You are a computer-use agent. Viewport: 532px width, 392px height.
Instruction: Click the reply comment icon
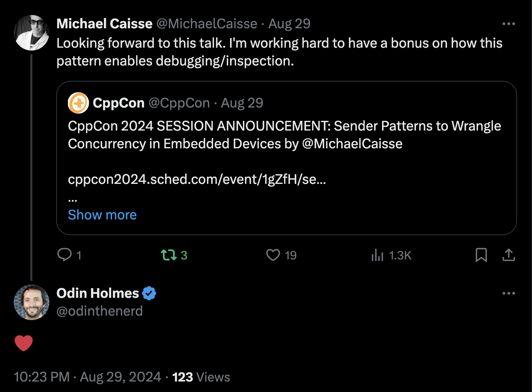(x=65, y=255)
